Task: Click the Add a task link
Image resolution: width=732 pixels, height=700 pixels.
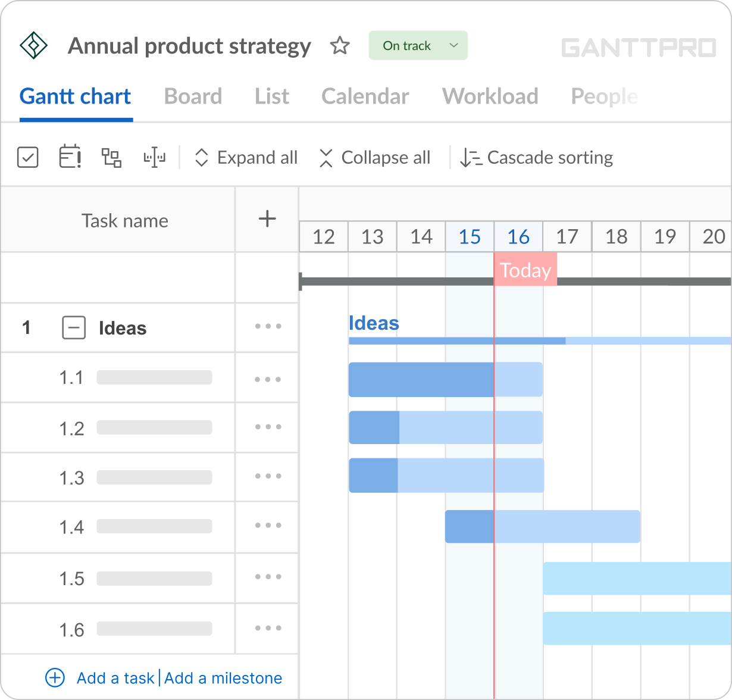Action: 115,678
